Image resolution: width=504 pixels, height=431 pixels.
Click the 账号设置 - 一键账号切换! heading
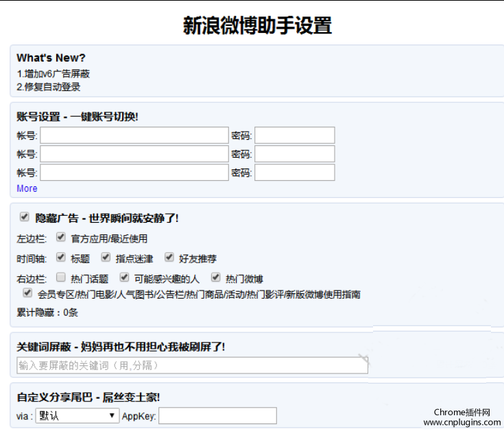pyautogui.click(x=77, y=116)
